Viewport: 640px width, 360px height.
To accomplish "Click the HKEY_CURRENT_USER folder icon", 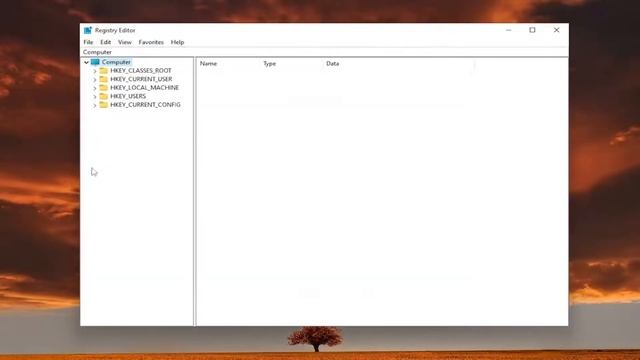I will tap(104, 79).
